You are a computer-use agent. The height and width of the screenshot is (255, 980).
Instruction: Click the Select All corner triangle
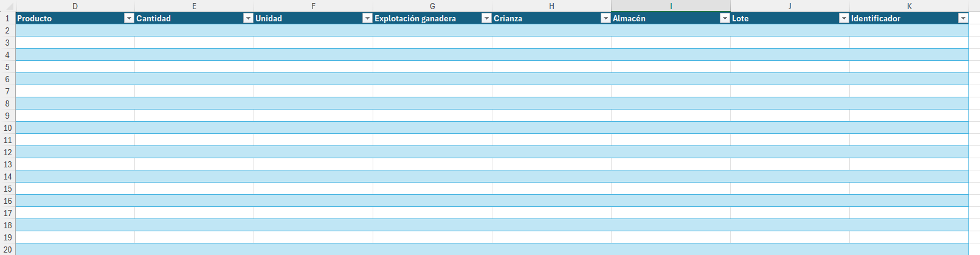(x=9, y=6)
